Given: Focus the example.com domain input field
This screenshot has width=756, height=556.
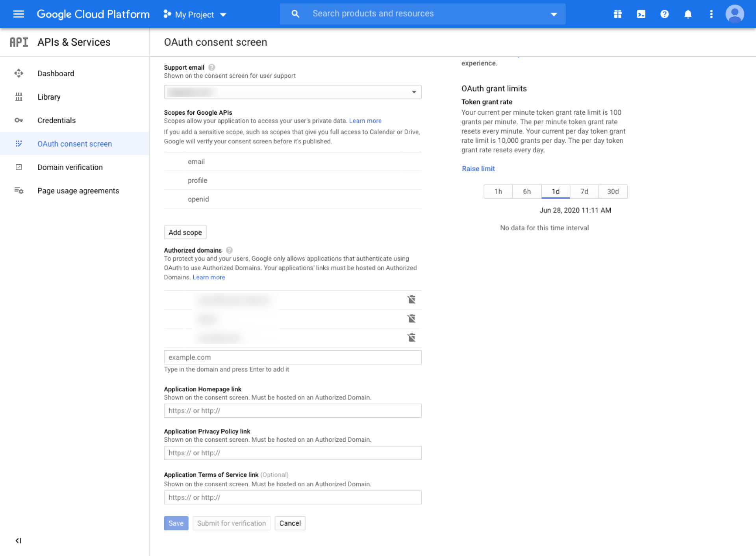Looking at the screenshot, I should coord(293,357).
